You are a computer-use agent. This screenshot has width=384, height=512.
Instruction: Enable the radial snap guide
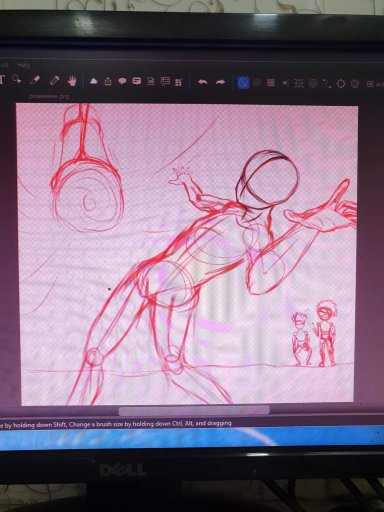299,83
